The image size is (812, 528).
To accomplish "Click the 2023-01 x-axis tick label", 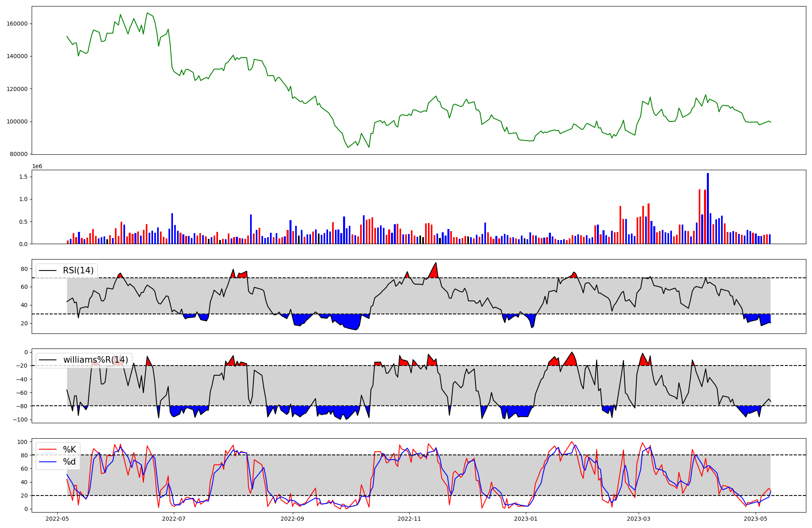I will click(x=526, y=519).
